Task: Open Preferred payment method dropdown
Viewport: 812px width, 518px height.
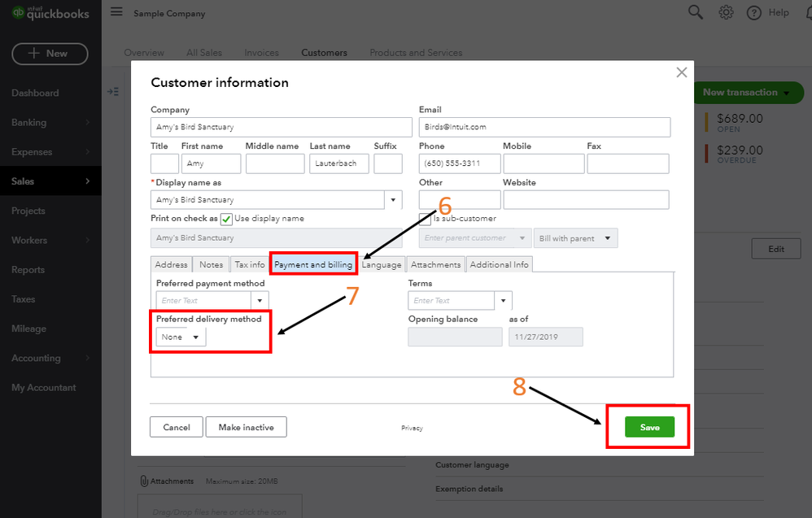Action: pyautogui.click(x=260, y=301)
